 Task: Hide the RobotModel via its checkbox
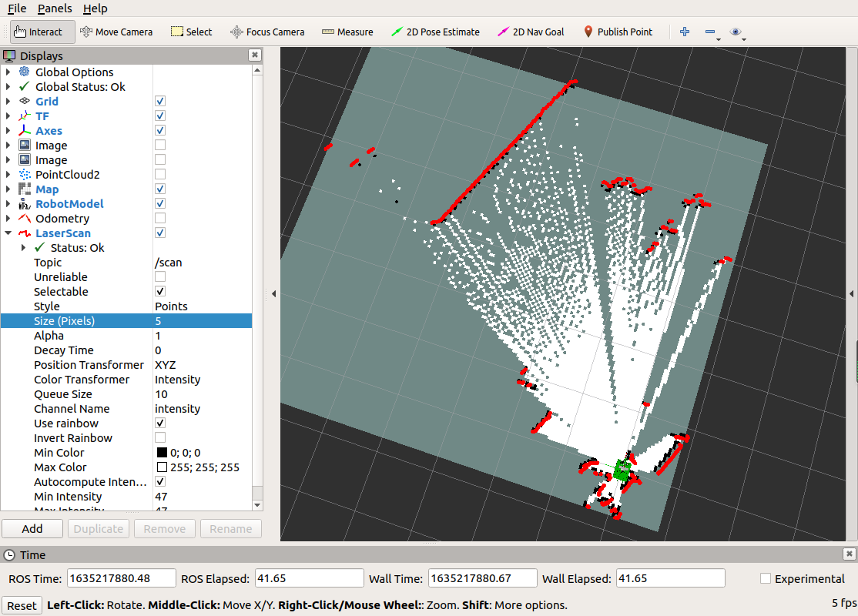[x=159, y=203]
